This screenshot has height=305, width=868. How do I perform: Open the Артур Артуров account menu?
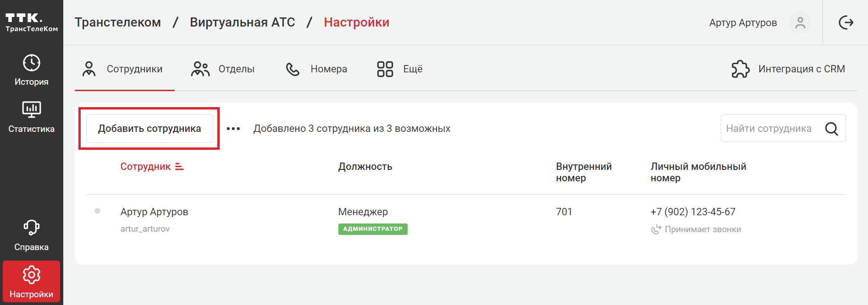743,22
